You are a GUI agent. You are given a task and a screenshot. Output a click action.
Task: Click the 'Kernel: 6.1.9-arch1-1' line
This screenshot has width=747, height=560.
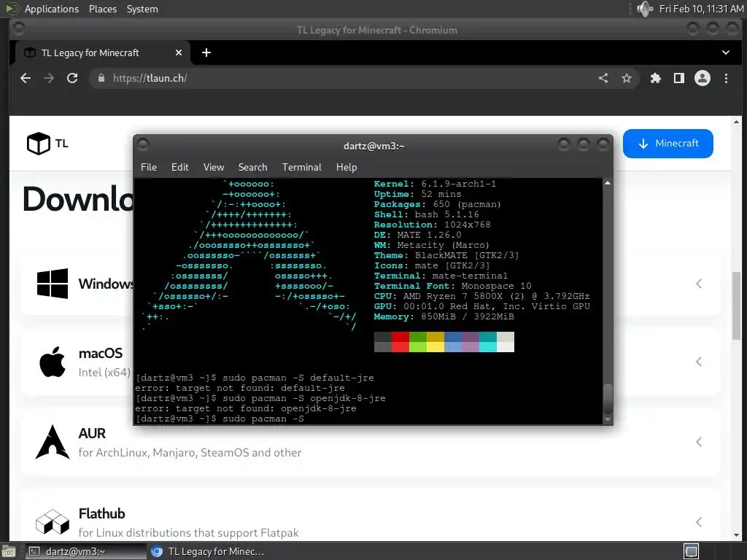435,184
